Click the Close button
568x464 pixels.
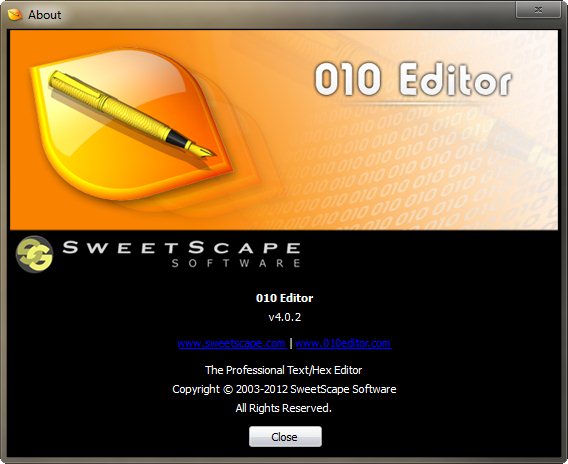[285, 436]
